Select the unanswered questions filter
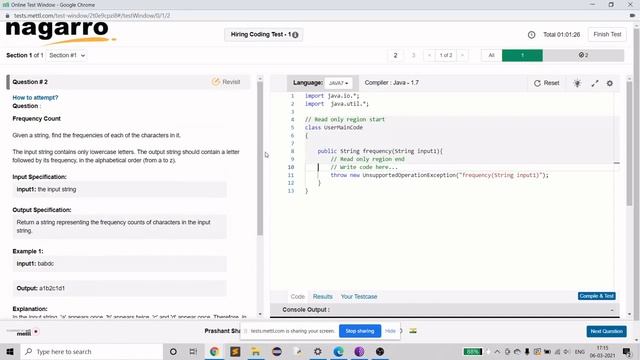The image size is (640, 360). coord(583,55)
